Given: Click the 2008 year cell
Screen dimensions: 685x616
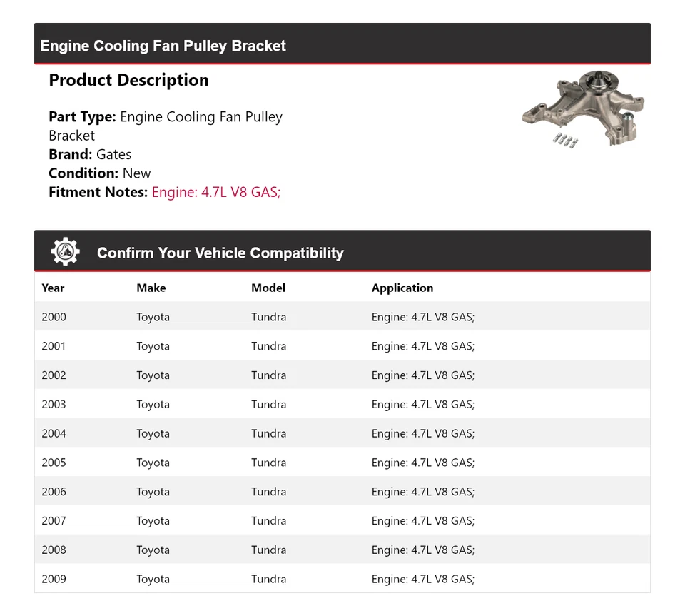Looking at the screenshot, I should [54, 550].
